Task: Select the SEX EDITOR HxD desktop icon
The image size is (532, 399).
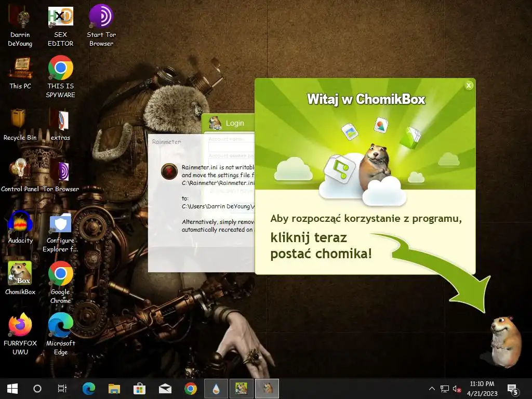Action: click(x=60, y=26)
